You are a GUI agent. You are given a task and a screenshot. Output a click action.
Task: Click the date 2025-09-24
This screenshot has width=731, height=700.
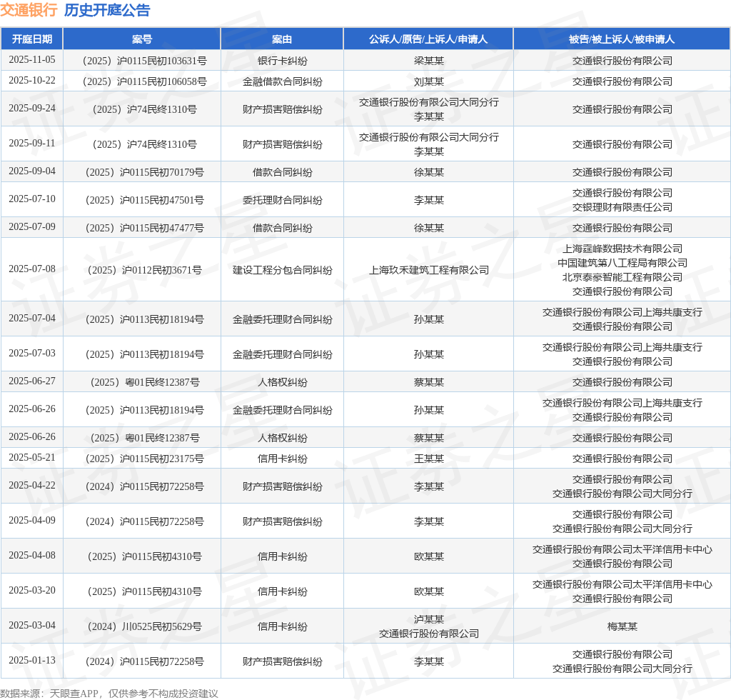[31, 108]
